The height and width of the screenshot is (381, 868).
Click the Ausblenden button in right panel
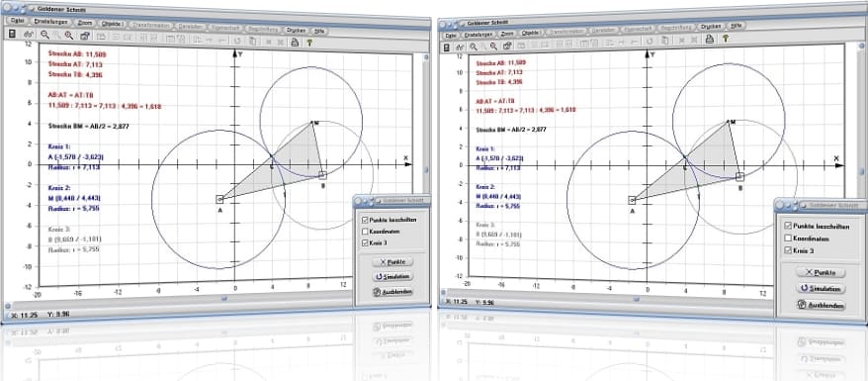point(821,305)
